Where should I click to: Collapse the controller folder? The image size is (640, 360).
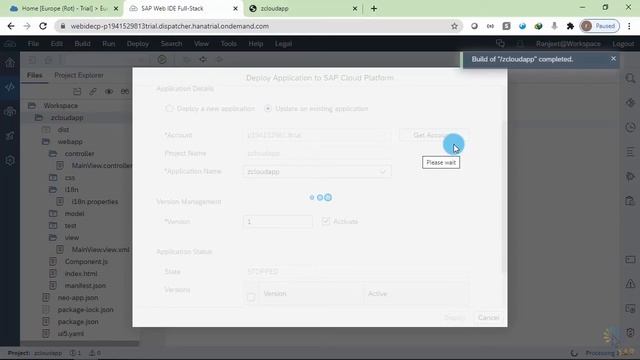(x=53, y=153)
